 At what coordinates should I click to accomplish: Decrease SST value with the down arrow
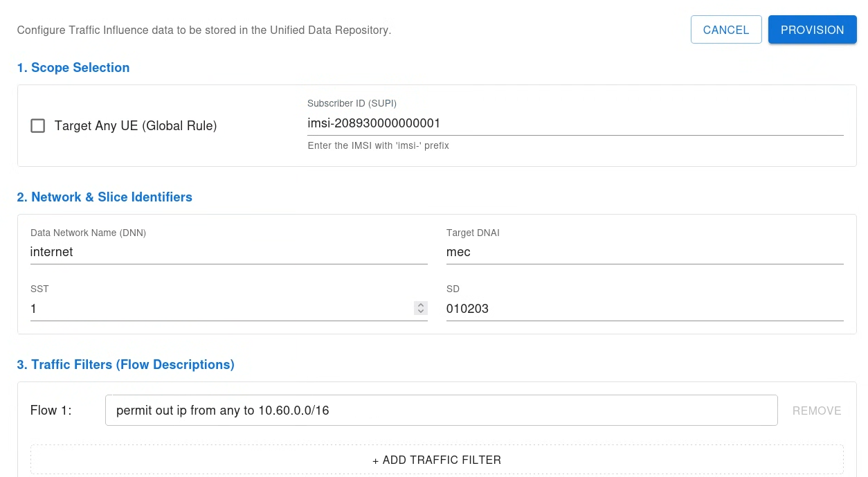coord(420,312)
